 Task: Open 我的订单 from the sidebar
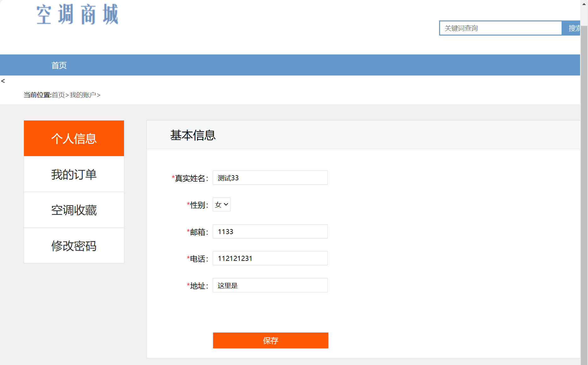[x=74, y=175]
